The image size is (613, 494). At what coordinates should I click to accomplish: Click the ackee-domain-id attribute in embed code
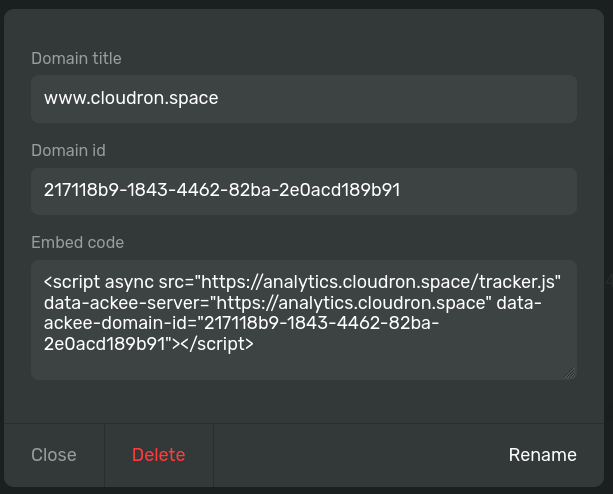point(120,322)
